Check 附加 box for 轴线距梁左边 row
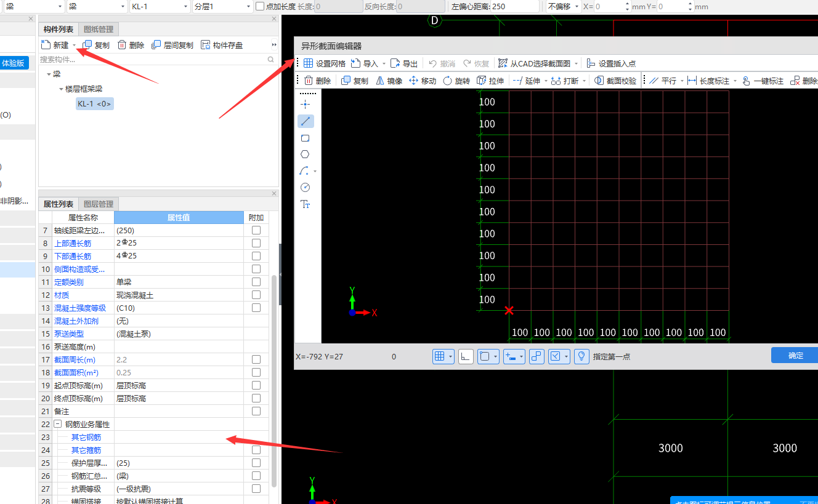The width and height of the screenshot is (818, 504). [x=256, y=230]
